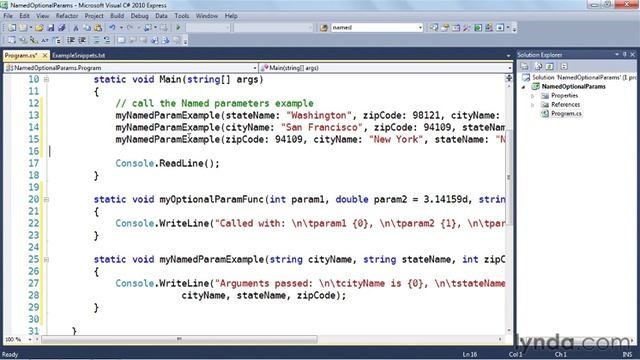This screenshot has width=640, height=360.
Task: Click the Display Word Completion icon
Action: [x=45, y=40]
